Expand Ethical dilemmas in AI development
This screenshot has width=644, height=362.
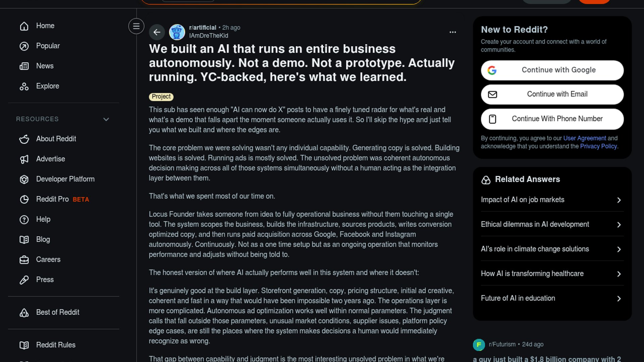click(x=552, y=224)
